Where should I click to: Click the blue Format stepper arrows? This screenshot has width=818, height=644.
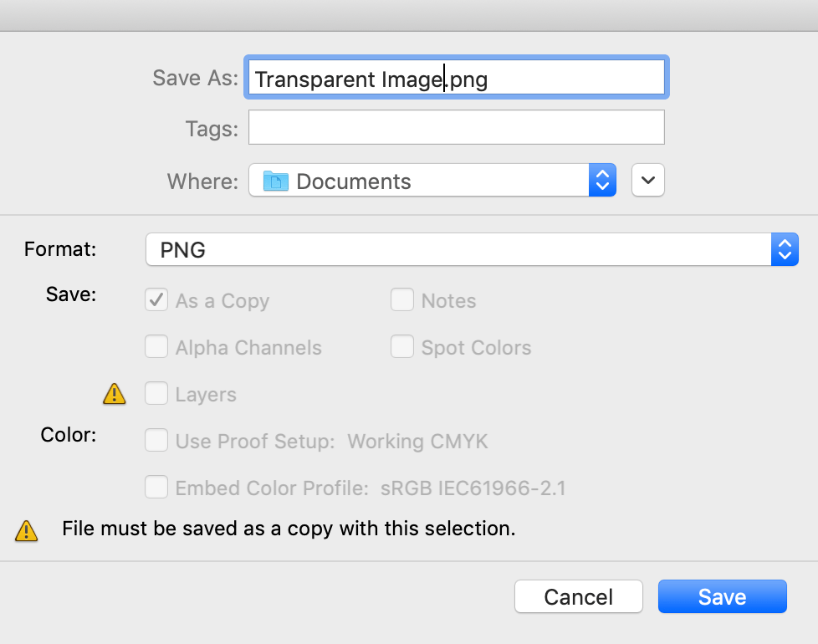click(x=785, y=249)
